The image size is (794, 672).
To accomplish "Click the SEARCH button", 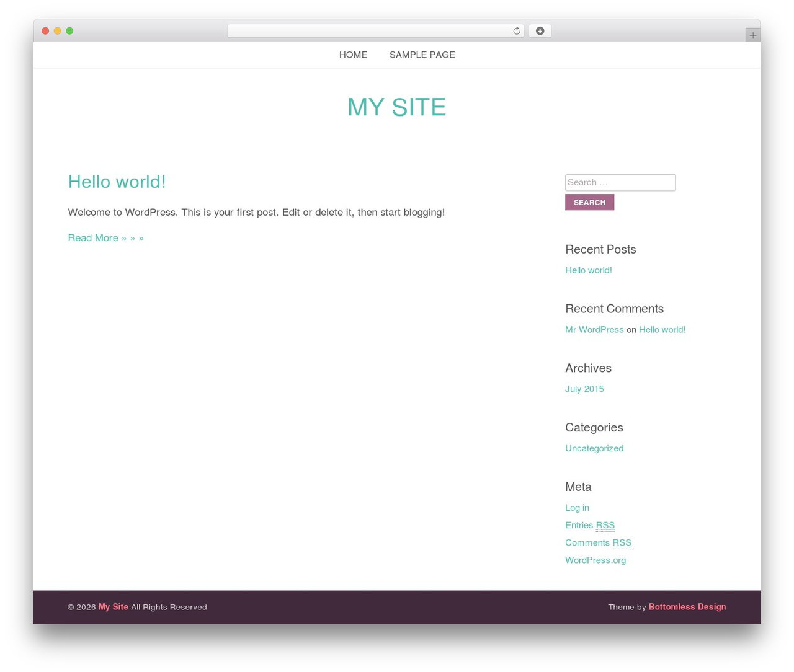I will (589, 202).
